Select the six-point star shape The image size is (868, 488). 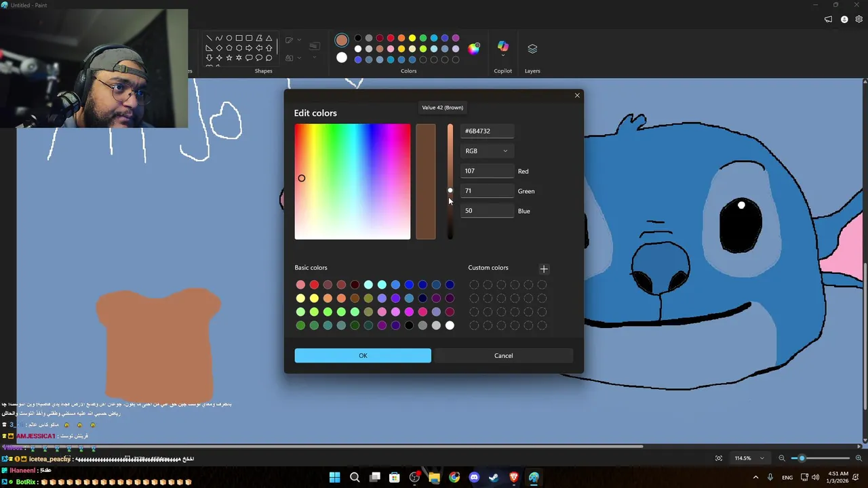click(x=239, y=58)
